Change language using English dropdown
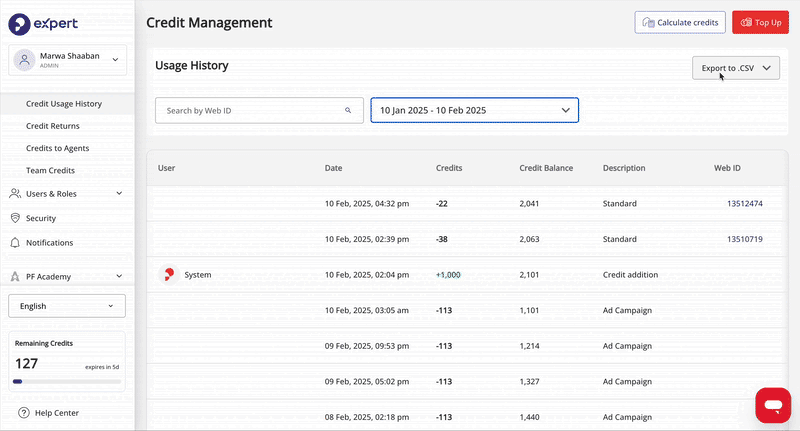The height and width of the screenshot is (431, 800). coord(67,306)
